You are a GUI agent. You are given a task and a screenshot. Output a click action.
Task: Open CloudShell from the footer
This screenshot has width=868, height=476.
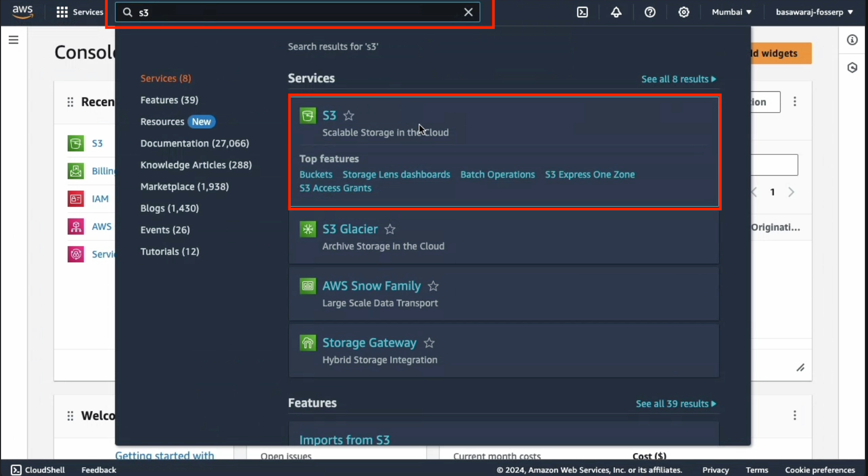tap(38, 470)
